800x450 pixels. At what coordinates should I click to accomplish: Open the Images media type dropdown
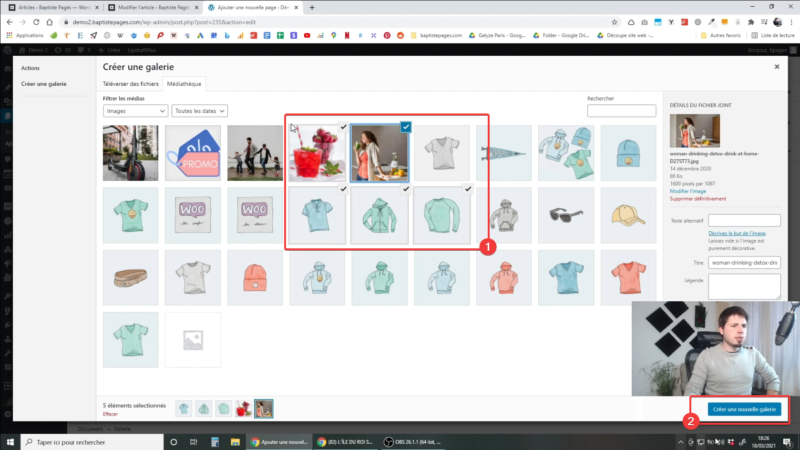(135, 111)
